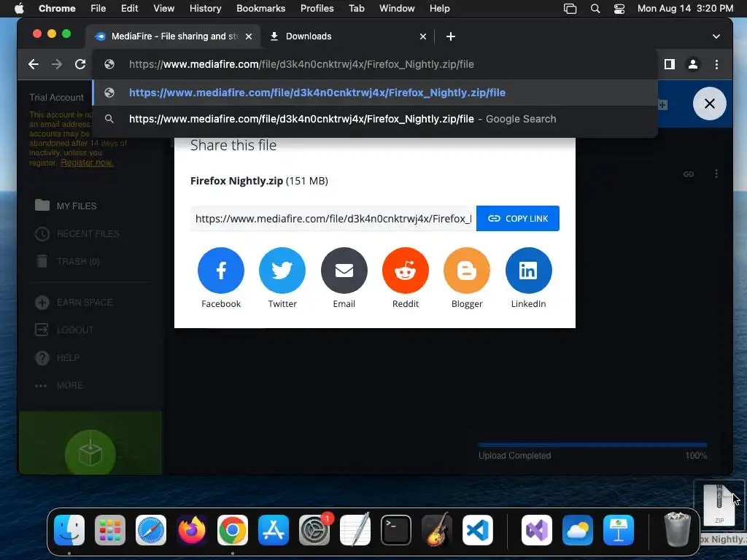Share file via Email icon
This screenshot has height=560, width=747.
coord(344,270)
